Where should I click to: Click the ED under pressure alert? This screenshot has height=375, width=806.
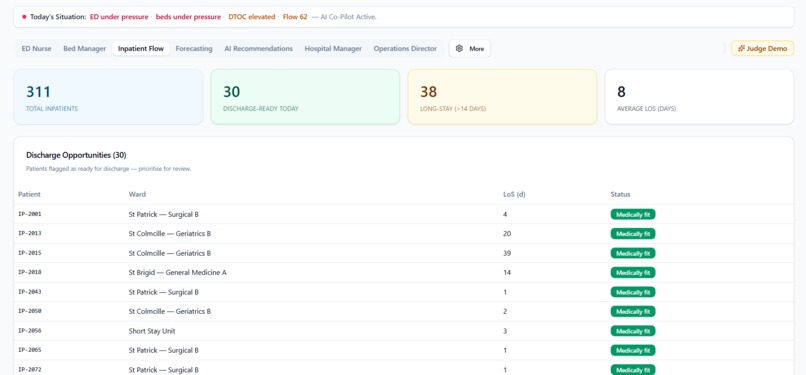(119, 17)
